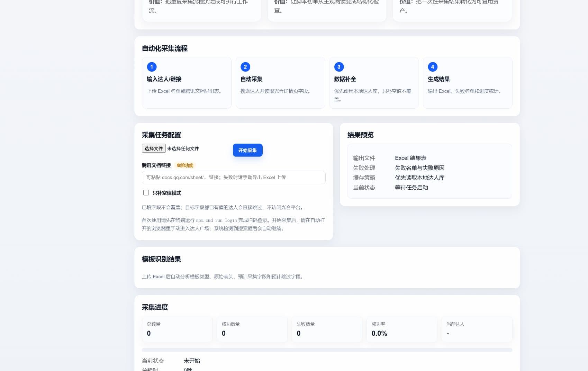
Task: Click the 生成结果 step title
Action: 439,79
